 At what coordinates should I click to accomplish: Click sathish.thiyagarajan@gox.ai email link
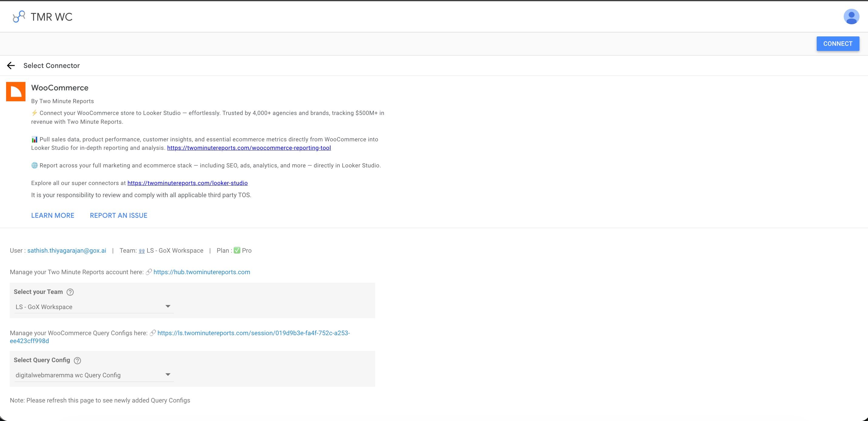[66, 250]
